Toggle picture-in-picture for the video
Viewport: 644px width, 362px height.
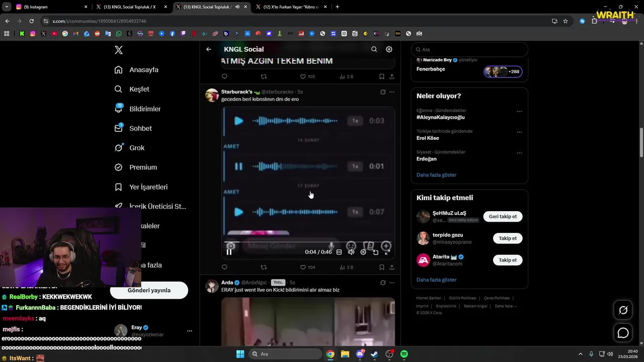pyautogui.click(x=375, y=252)
